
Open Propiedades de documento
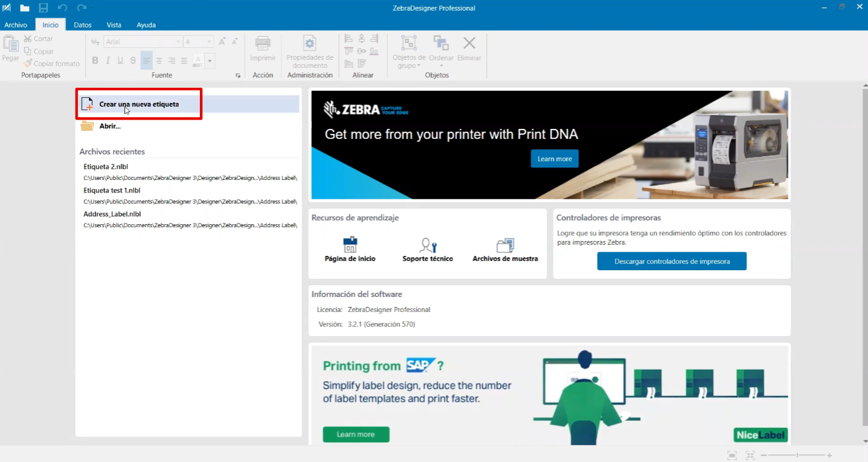pos(309,51)
